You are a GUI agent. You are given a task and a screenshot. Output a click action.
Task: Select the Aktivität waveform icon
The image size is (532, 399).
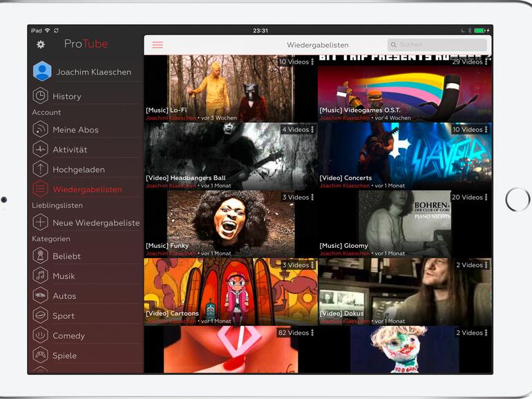[x=41, y=150]
